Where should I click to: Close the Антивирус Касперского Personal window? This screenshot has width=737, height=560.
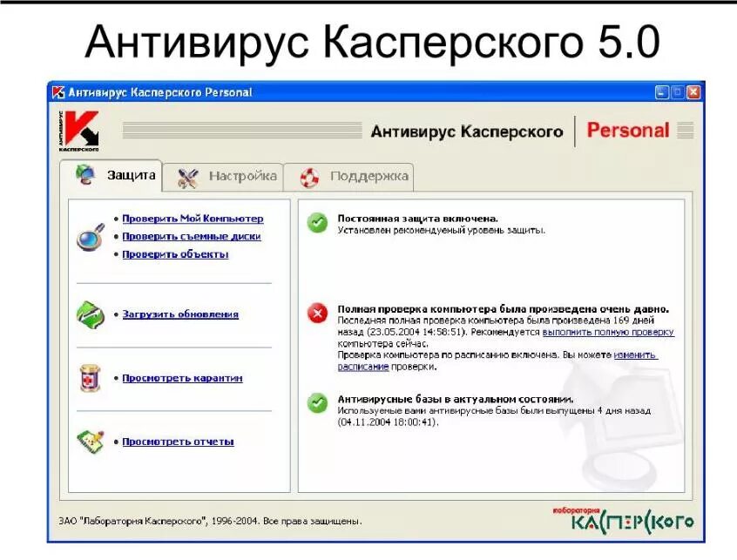(693, 92)
